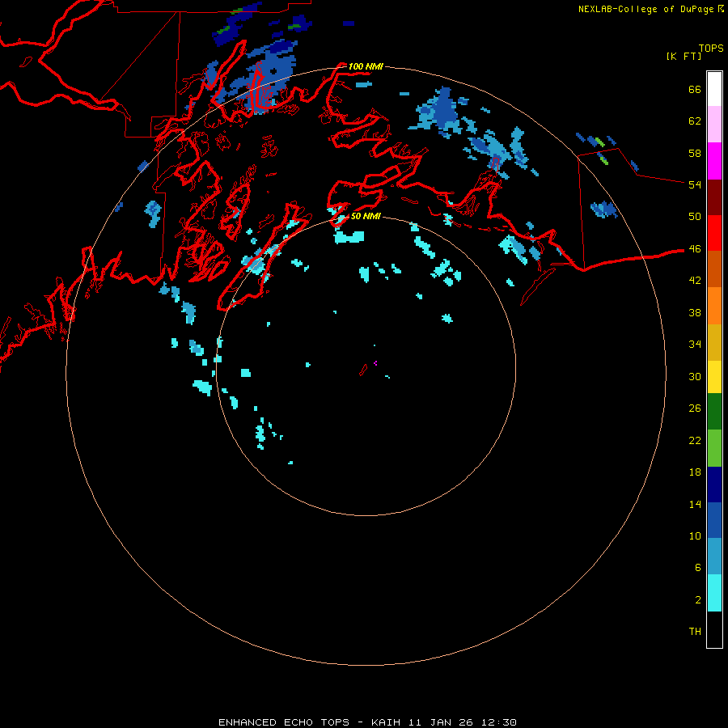
Task: Click the magenta radar site marker at center
Action: pos(375,363)
